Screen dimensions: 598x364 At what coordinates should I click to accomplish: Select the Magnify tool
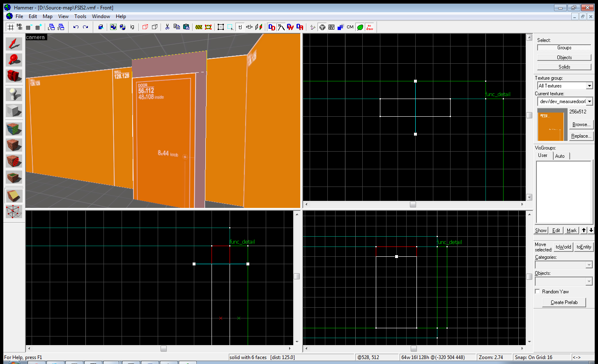[14, 60]
